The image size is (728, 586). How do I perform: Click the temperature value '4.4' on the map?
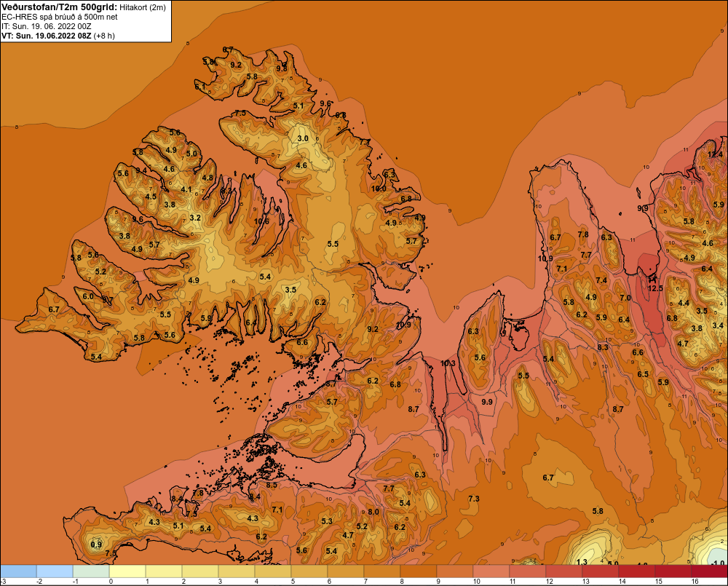point(684,303)
